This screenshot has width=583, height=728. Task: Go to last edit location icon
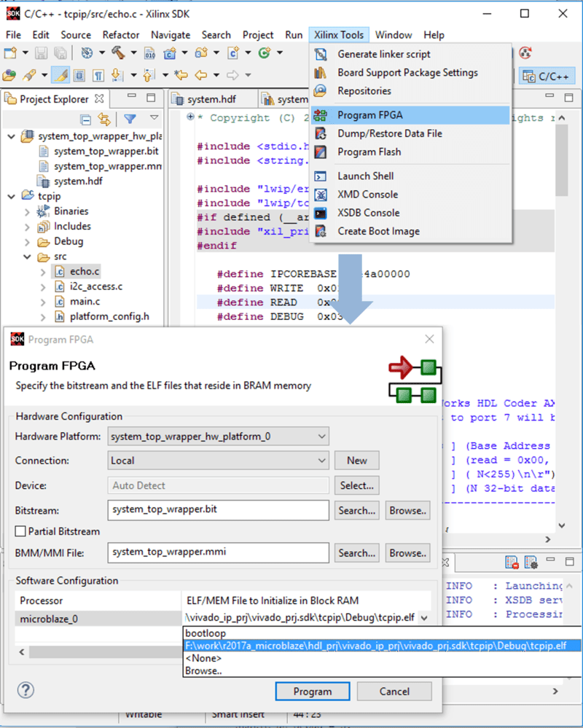[x=181, y=75]
